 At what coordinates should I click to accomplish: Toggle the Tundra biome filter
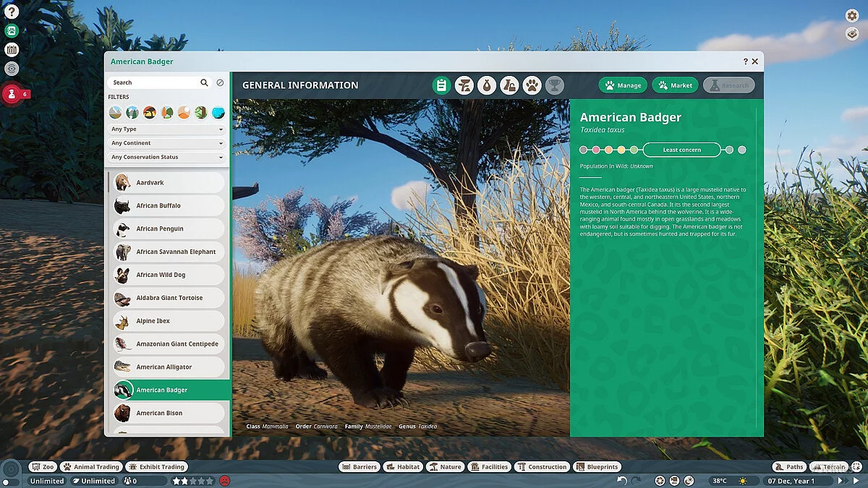pos(114,112)
